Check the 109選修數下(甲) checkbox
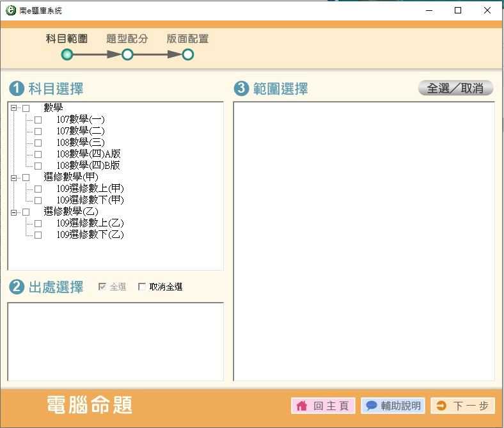Screen dimensions: 504x428 coord(38,201)
